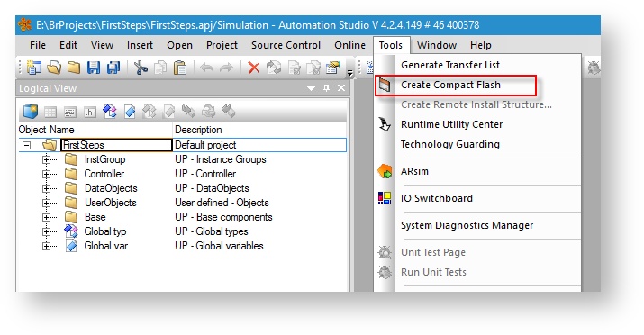Expand the DataObjects folder
This screenshot has height=335, width=644.
point(47,188)
